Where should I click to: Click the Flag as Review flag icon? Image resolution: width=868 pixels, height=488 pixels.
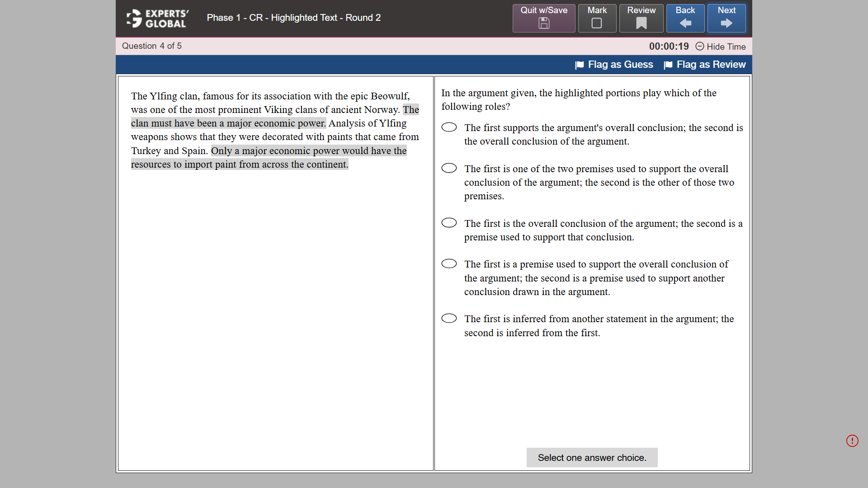[x=668, y=65]
